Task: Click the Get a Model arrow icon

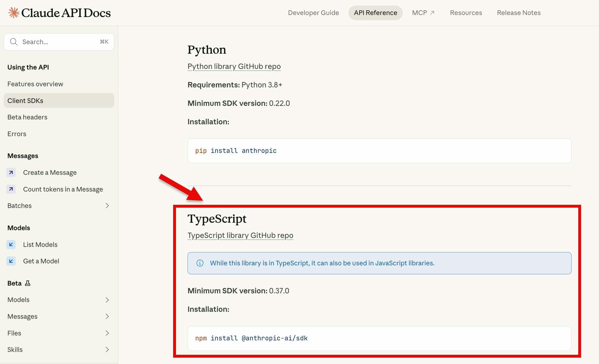Action: [x=11, y=261]
